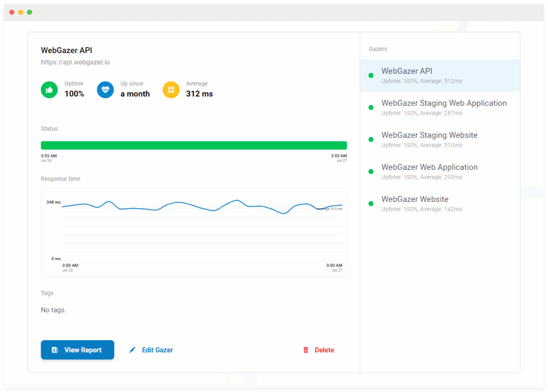548x392 pixels.
Task: Click 'Uptime: 100%, Average: 142ms' text
Action: [x=421, y=209]
